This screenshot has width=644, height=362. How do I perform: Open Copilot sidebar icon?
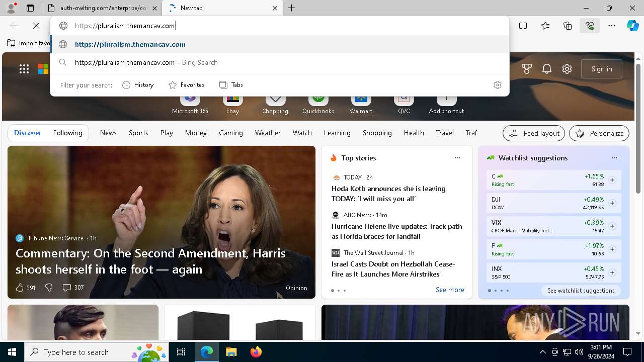(x=633, y=26)
